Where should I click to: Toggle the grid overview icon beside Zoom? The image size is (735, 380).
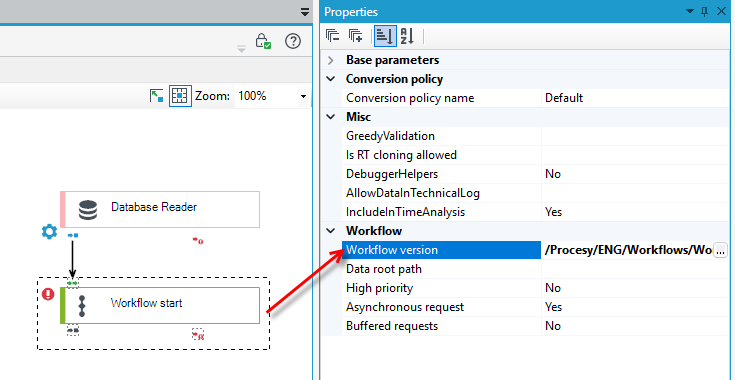180,96
